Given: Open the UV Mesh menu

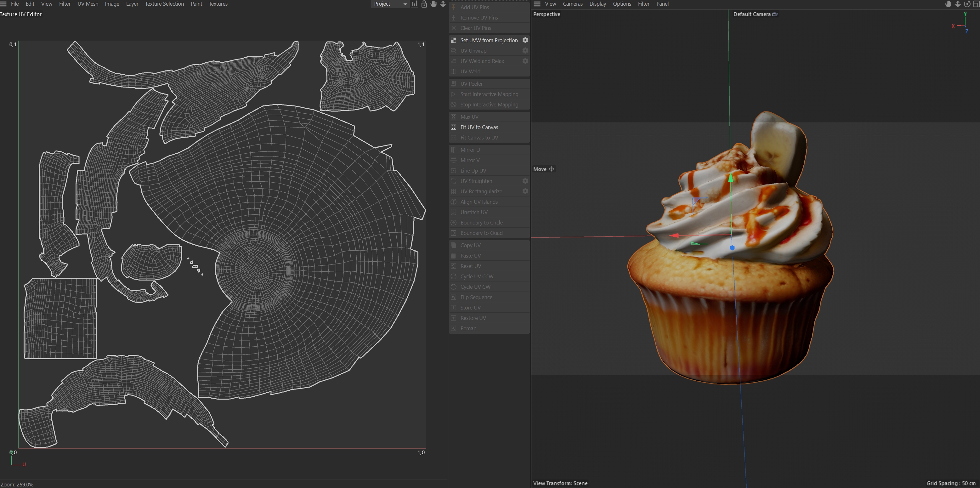Looking at the screenshot, I should 88,4.
